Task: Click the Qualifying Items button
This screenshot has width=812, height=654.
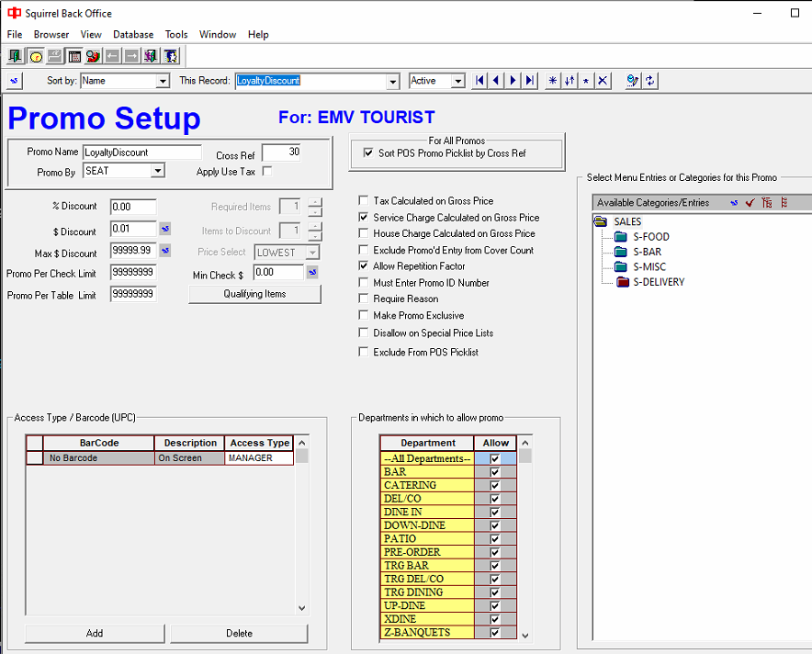Action: [254, 294]
